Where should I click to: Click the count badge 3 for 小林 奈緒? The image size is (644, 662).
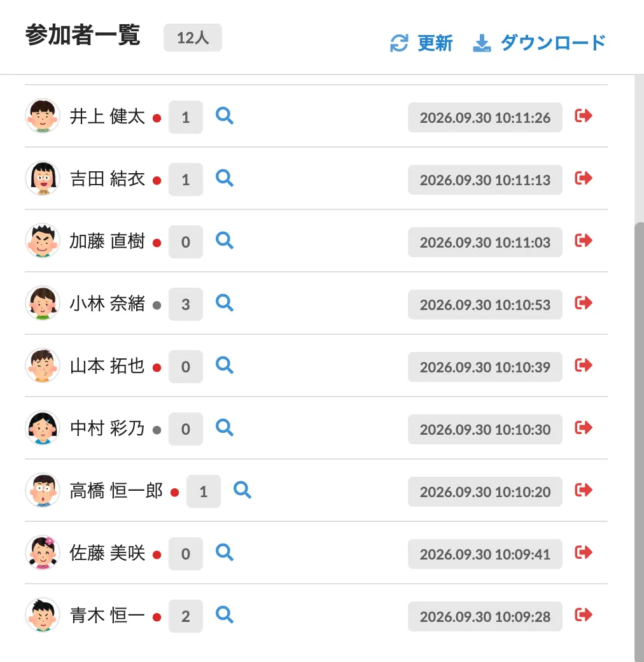pos(186,304)
